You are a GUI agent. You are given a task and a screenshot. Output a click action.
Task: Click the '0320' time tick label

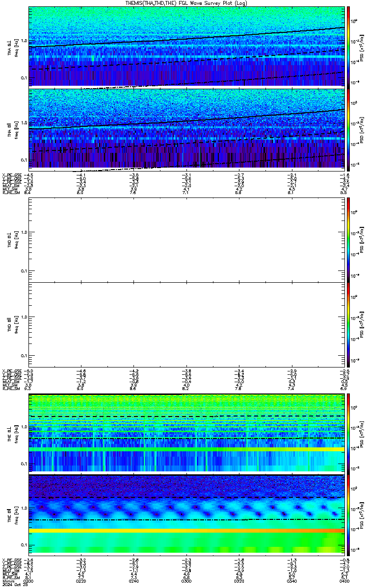[239, 581]
